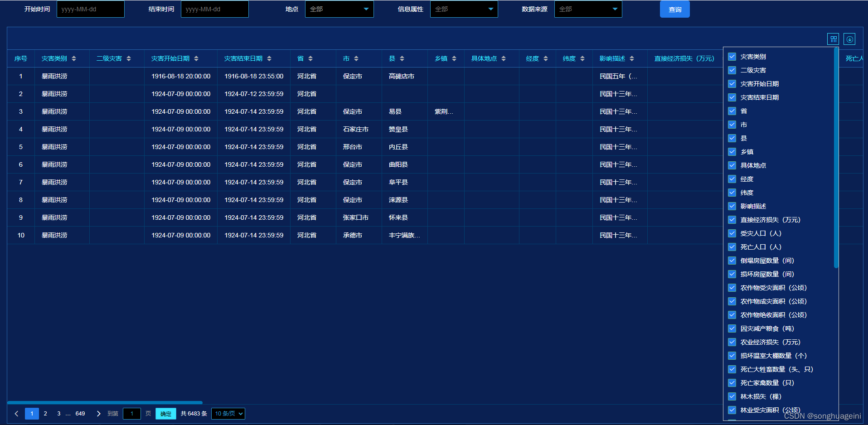
Task: Go to next page arrow
Action: point(98,413)
